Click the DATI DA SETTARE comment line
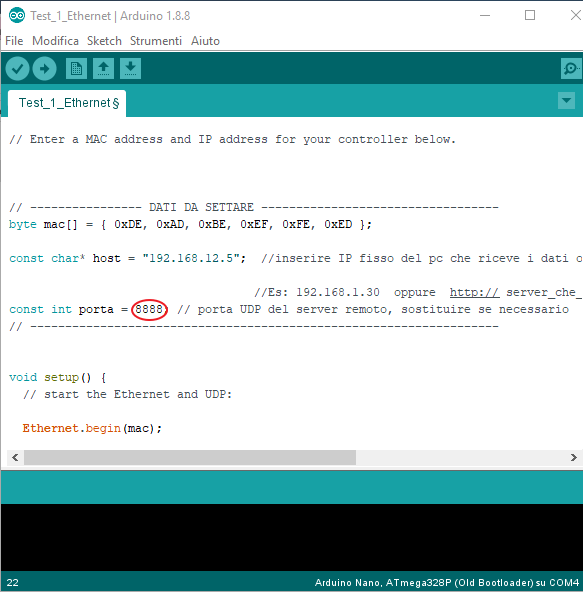 pos(254,207)
